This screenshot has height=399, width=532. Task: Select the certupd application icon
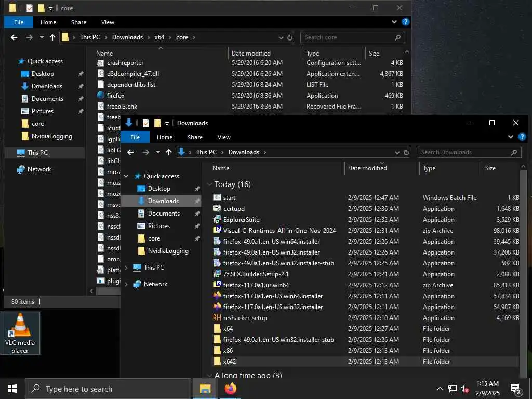tap(217, 208)
